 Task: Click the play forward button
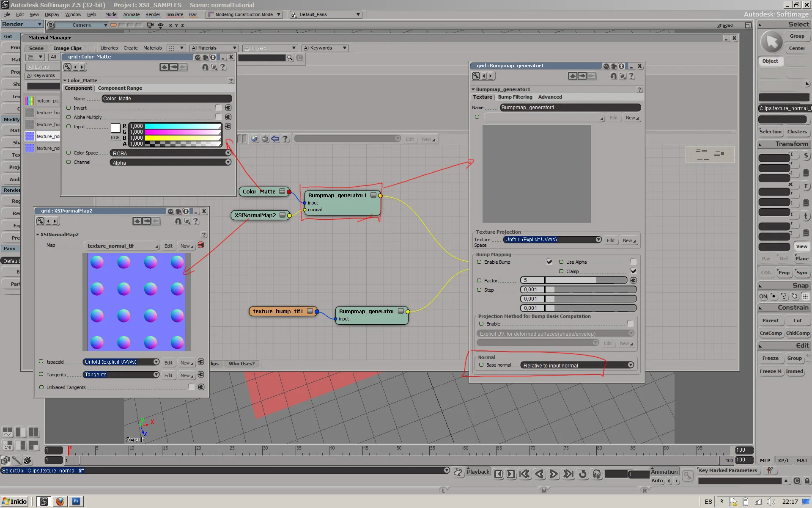pyautogui.click(x=553, y=474)
